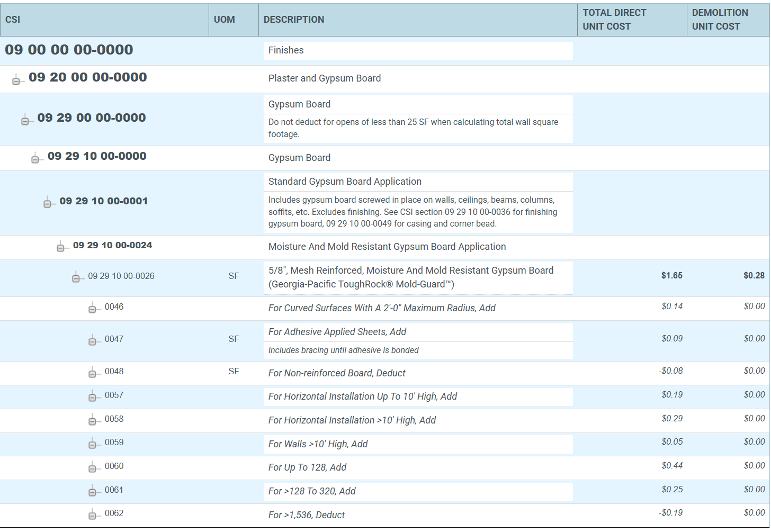Click the UOM column header
The height and width of the screenshot is (532, 771).
[234, 20]
